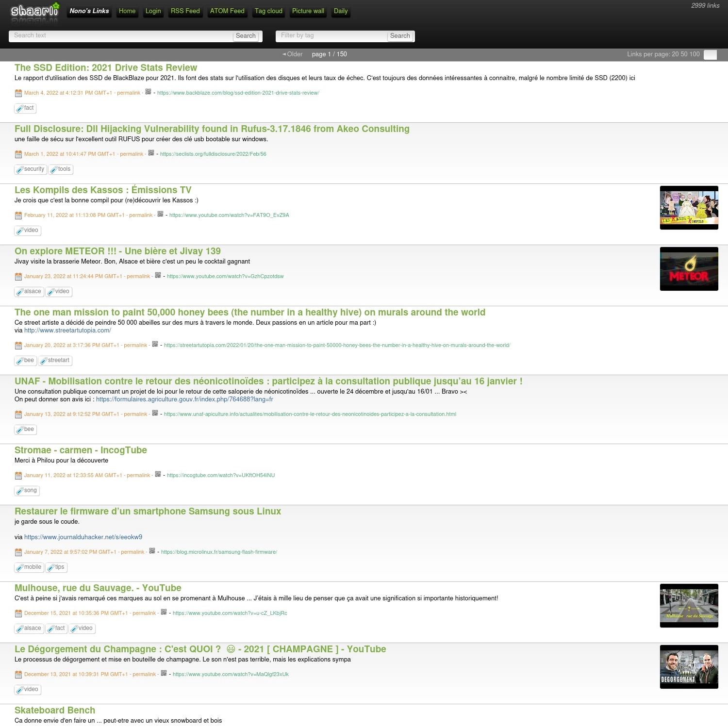Image resolution: width=728 pixels, height=728 pixels.
Task: Filter by the mobile tag
Action: coord(29,567)
